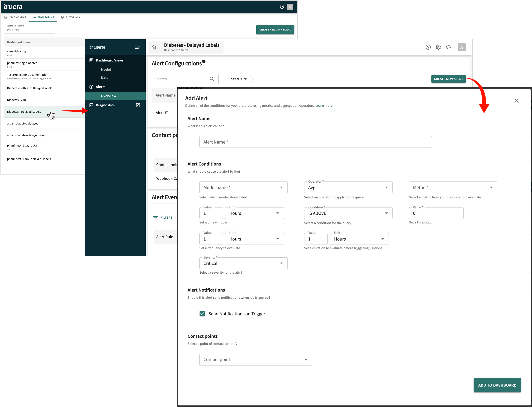Click the help icon in the top truera bar
Screen dimensions: 532x407
click(282, 7)
